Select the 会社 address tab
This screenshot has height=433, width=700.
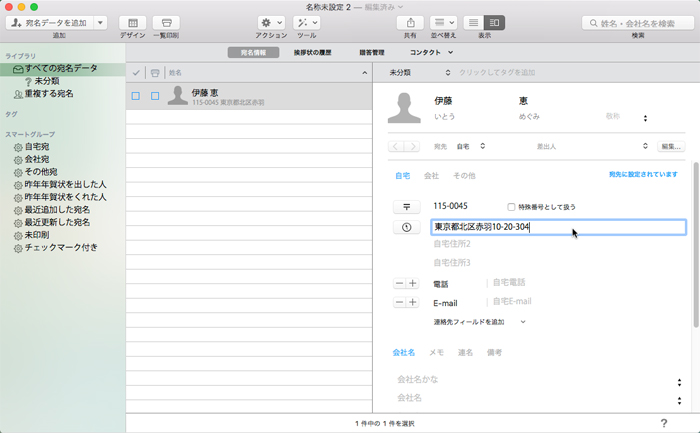click(x=431, y=175)
